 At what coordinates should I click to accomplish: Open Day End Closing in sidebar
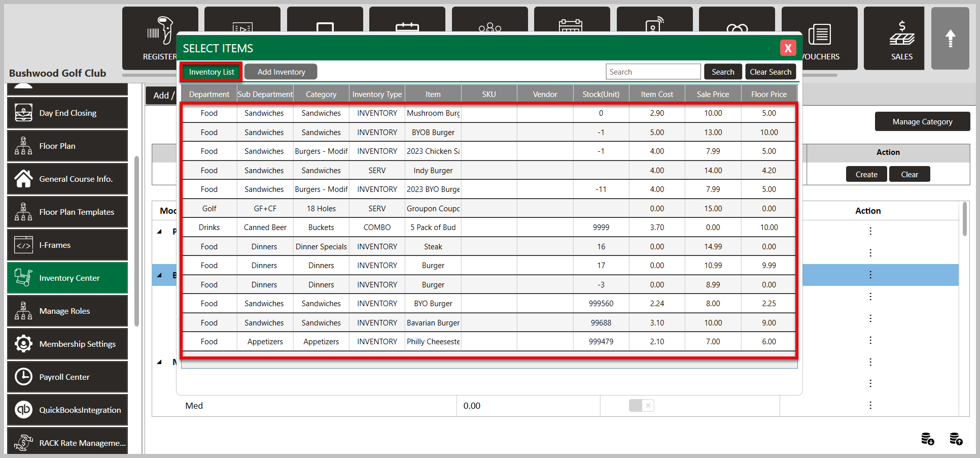[x=67, y=113]
